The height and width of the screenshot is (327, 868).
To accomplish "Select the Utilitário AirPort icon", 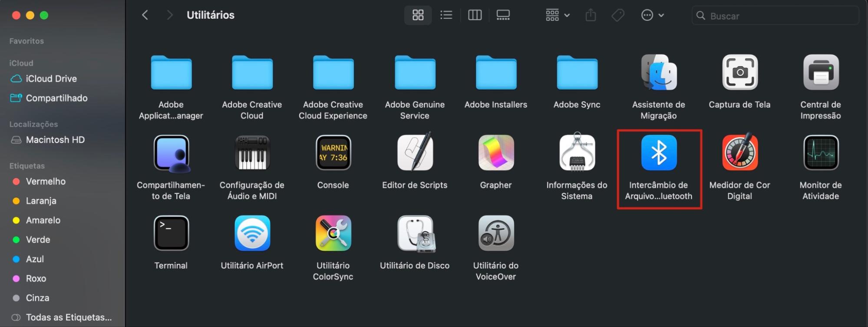I will coord(252,233).
